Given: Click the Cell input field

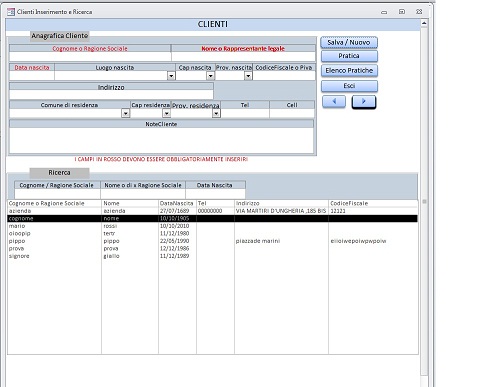Looking at the screenshot, I should 292,114.
